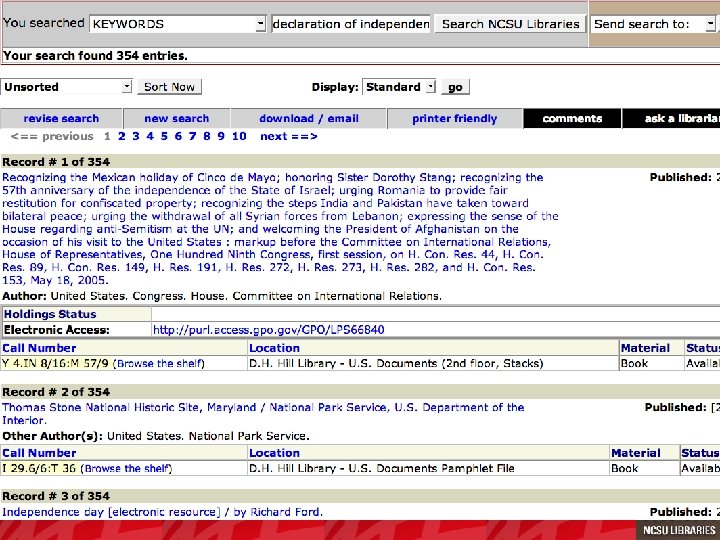Click the Record # 1 of 354 heading
Screen dimensions: 720x540
click(56, 162)
